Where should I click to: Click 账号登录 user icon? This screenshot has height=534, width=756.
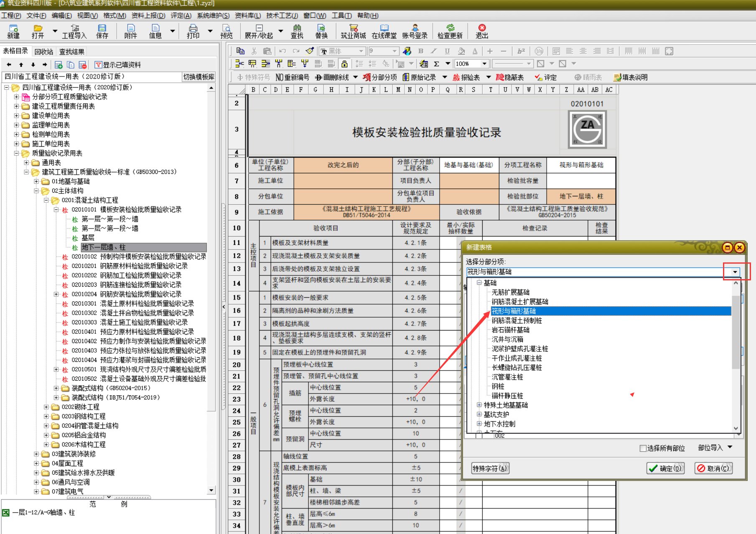[x=415, y=31]
